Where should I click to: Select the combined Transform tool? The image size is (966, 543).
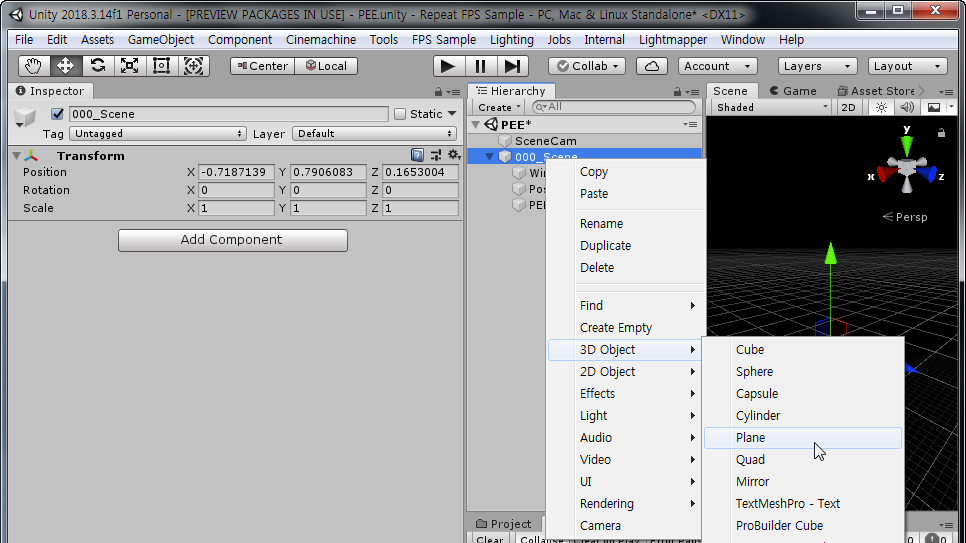(x=193, y=66)
